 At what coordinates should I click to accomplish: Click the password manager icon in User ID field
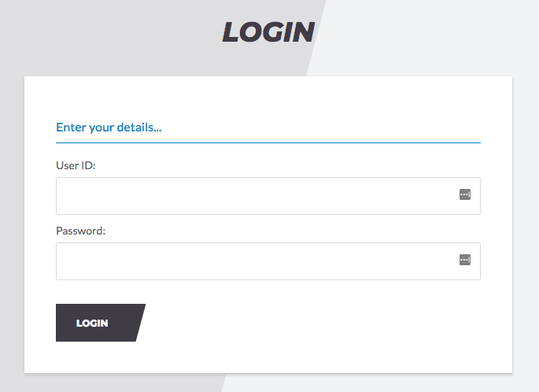(x=465, y=194)
